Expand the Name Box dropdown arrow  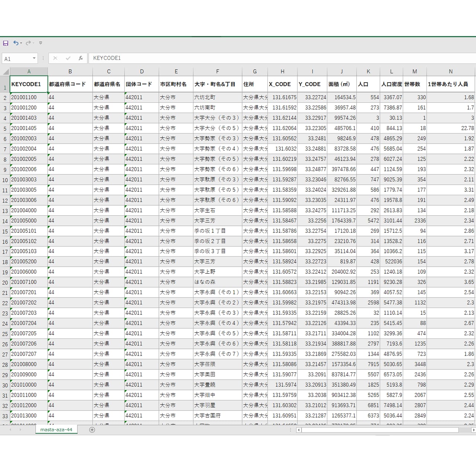point(34,58)
